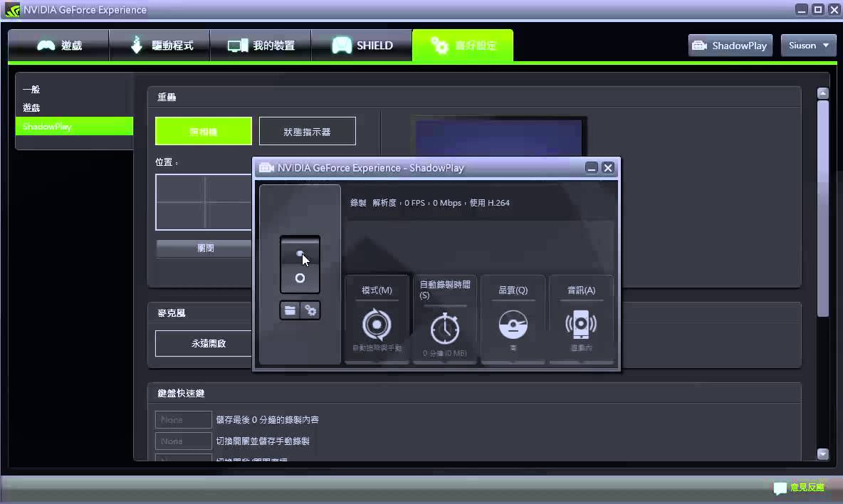The height and width of the screenshot is (504, 843).
Task: Click the 狀態指示器 button
Action: pyautogui.click(x=308, y=131)
